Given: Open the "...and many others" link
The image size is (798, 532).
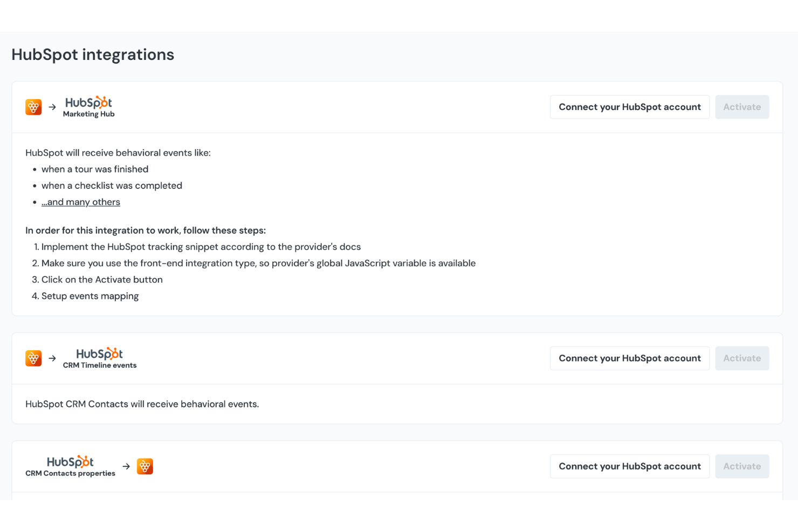Looking at the screenshot, I should tap(81, 202).
